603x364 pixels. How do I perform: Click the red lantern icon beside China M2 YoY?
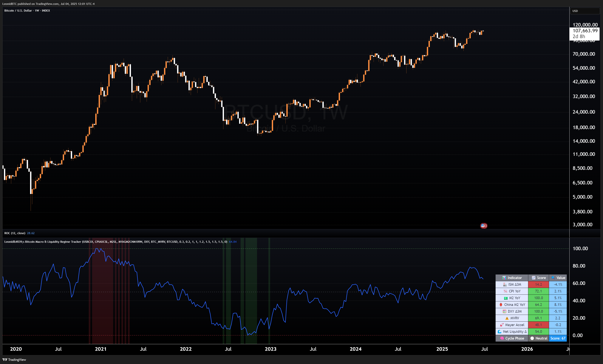(x=501, y=305)
